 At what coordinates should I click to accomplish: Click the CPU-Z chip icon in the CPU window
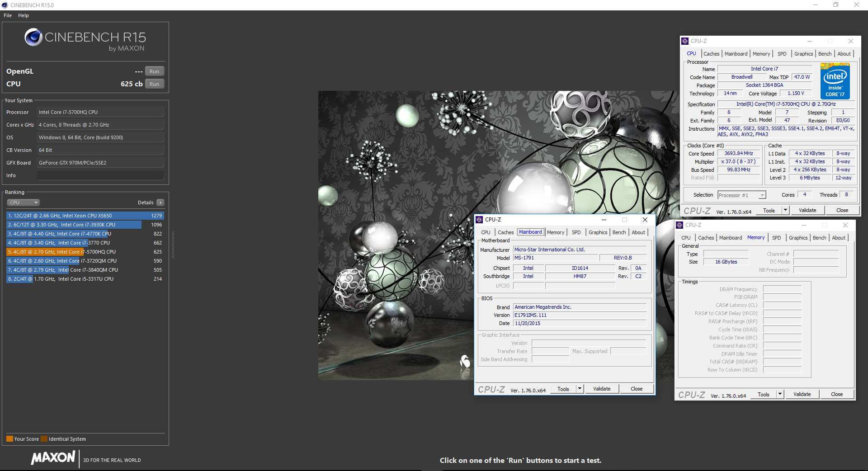(685, 41)
